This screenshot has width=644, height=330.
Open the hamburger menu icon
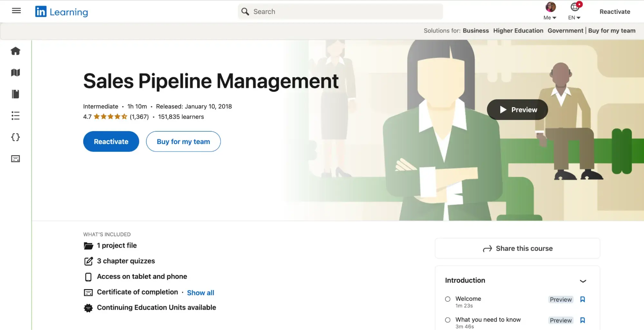point(16,11)
